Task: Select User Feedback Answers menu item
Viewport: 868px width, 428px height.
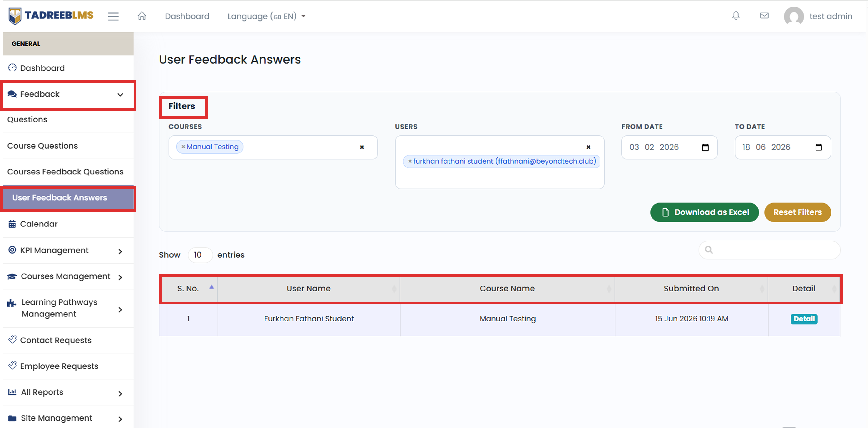Action: 68,198
